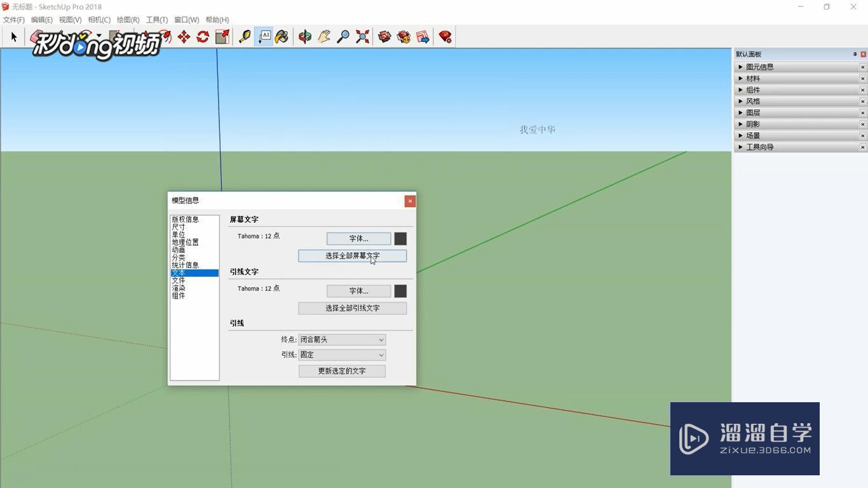Click the 我爱中华 screen text in viewport
The image size is (868, 488).
tap(538, 130)
